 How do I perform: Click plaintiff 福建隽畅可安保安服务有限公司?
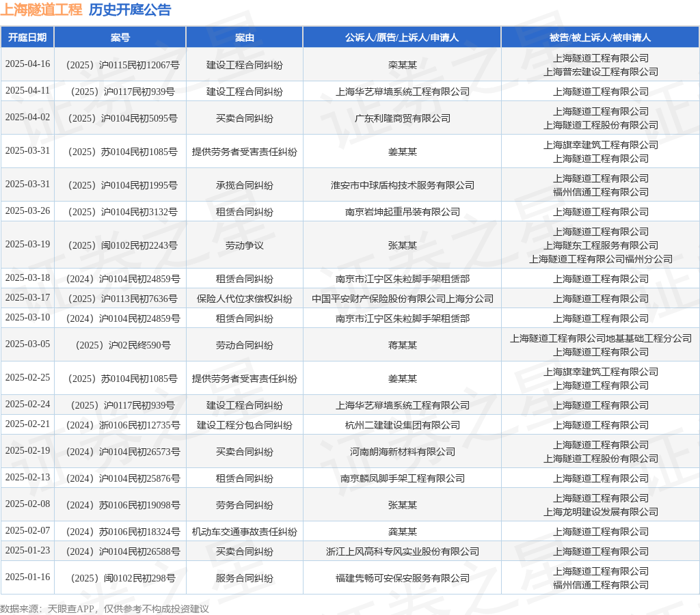coord(402,578)
